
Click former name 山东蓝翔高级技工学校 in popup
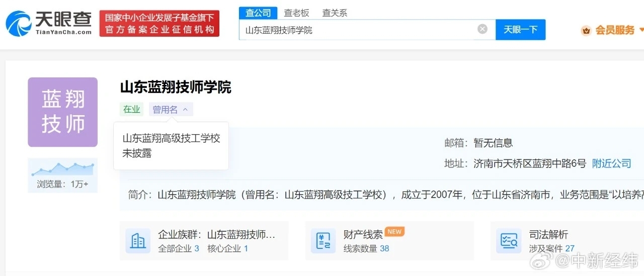tap(171, 138)
